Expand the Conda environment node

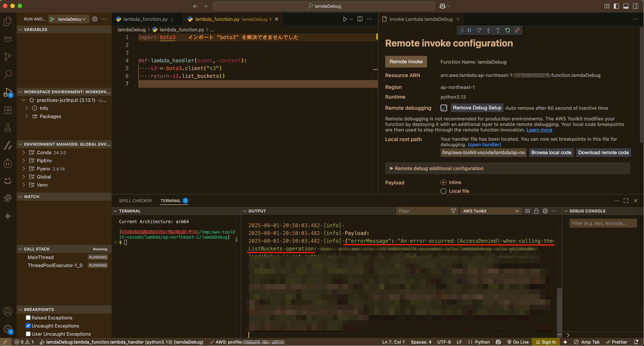point(24,152)
